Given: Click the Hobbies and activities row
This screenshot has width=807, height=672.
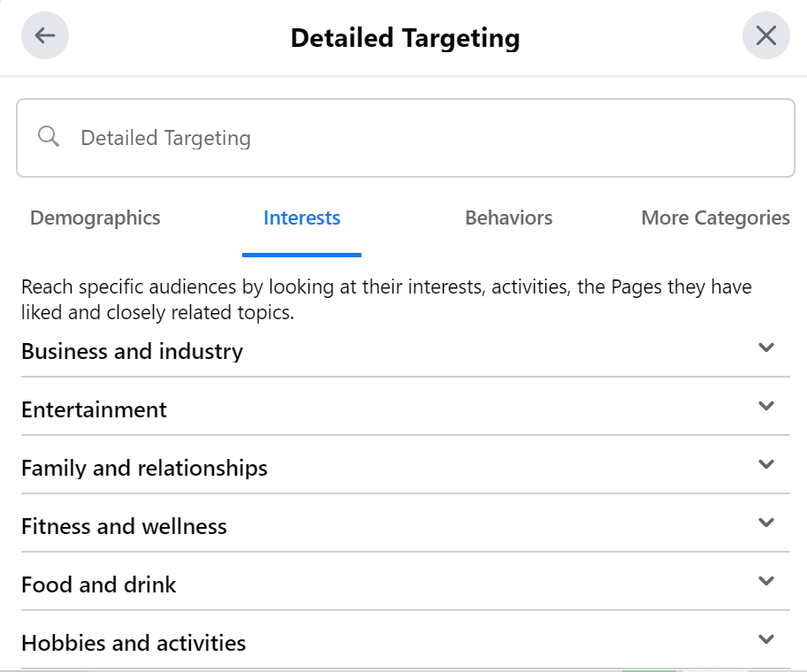Looking at the screenshot, I should click(x=133, y=643).
